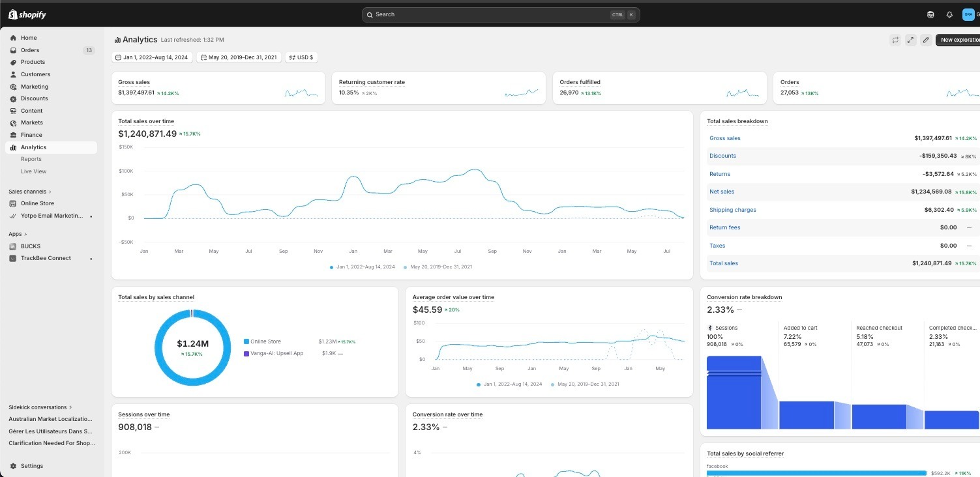Open Gross sales link in breakdown

(725, 138)
